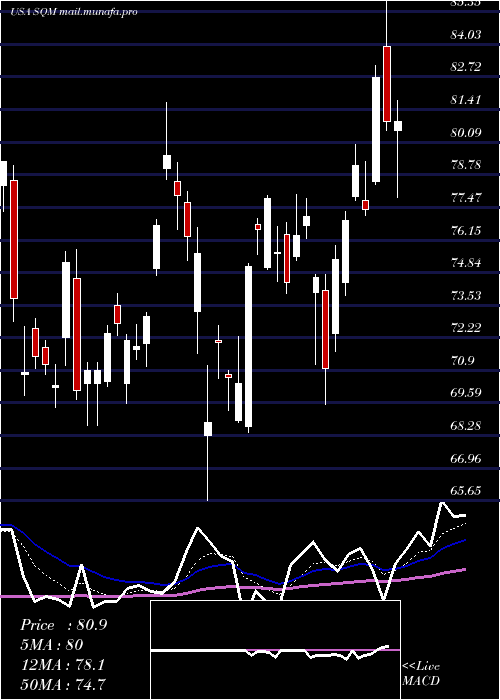Select the 84.03 price axis label
This screenshot has height=700, width=500.
(x=466, y=34)
